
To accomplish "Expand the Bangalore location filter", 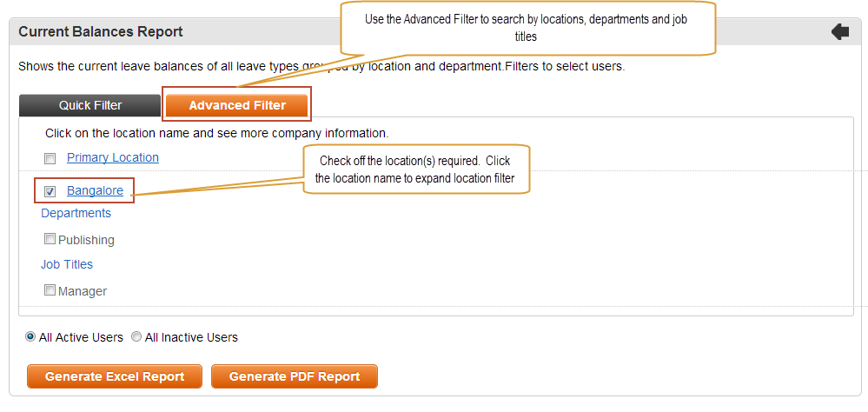I will (x=96, y=190).
